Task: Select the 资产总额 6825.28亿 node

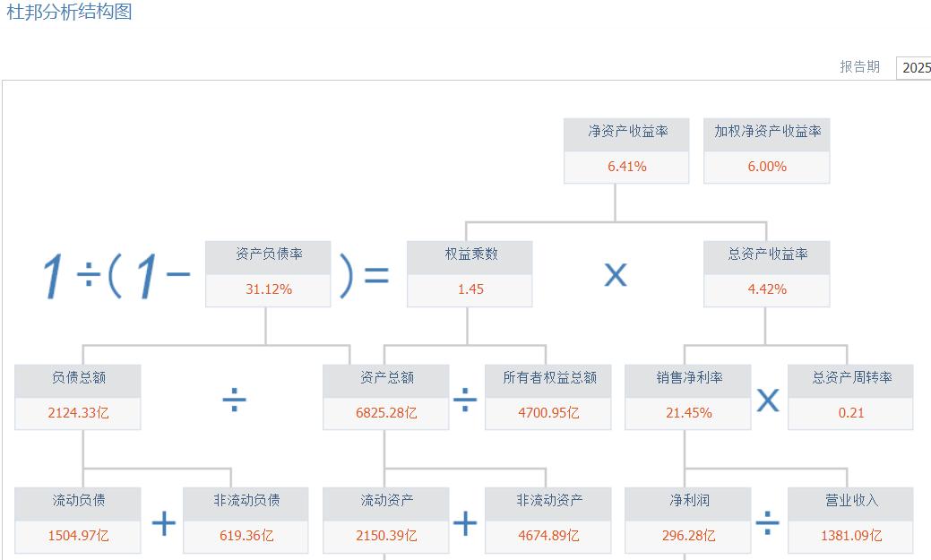Action: click(385, 395)
